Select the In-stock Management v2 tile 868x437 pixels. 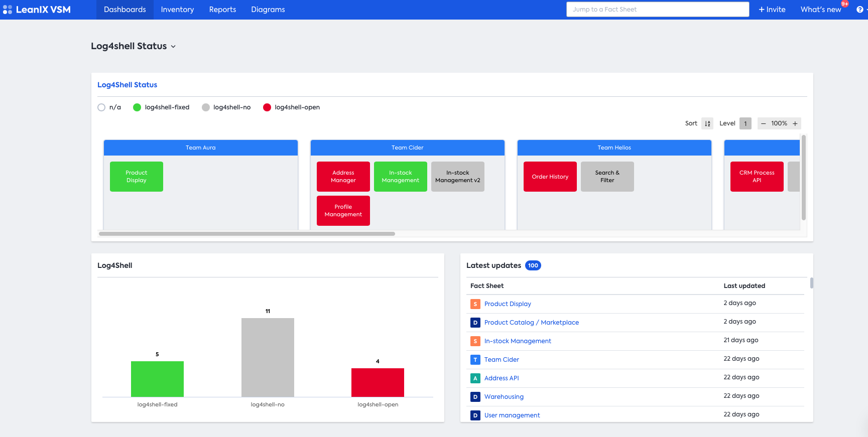click(x=458, y=177)
